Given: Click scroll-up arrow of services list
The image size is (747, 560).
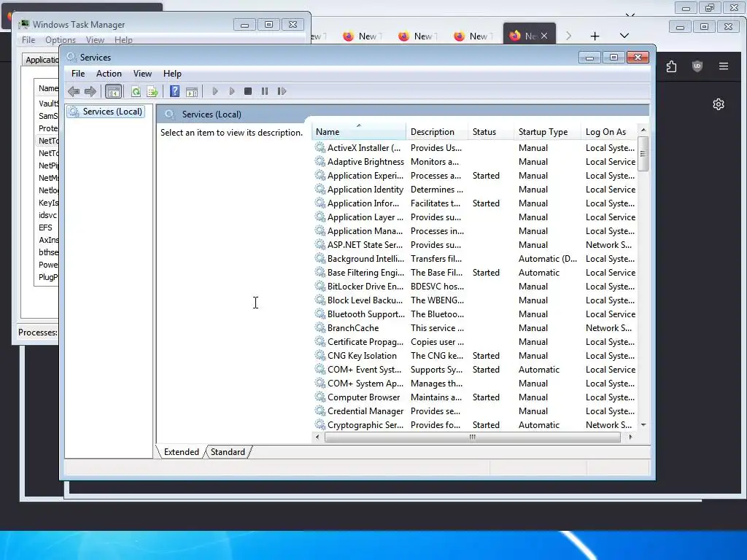Looking at the screenshot, I should click(x=643, y=130).
